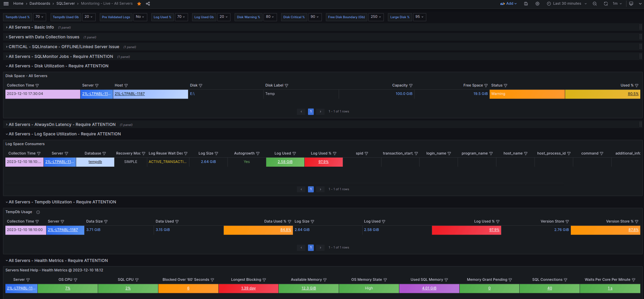Filter the Status column
The width and height of the screenshot is (644, 299).
tap(505, 86)
